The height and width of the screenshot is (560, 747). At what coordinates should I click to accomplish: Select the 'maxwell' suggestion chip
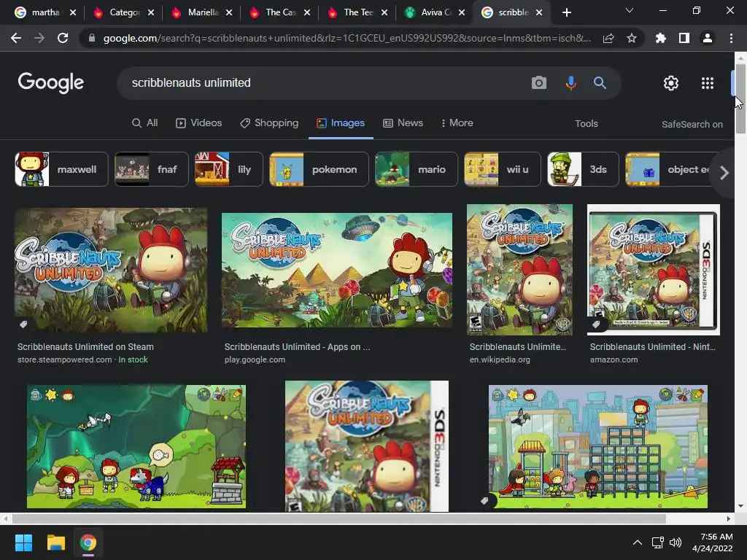(x=61, y=169)
